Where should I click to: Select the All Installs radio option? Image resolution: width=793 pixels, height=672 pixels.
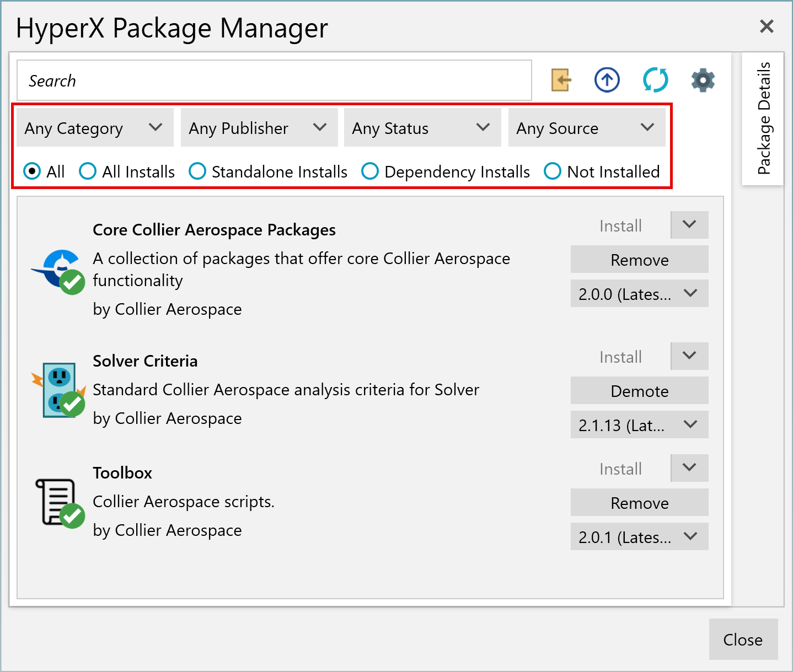coord(88,171)
